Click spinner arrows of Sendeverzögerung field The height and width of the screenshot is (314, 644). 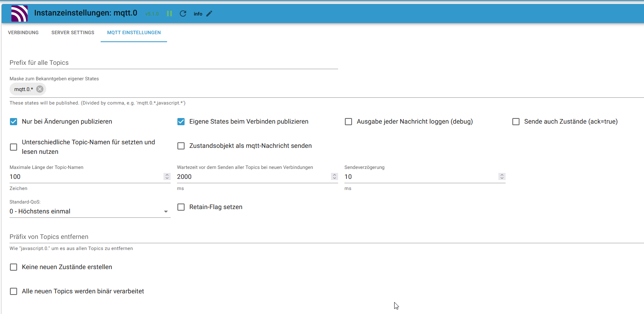pyautogui.click(x=502, y=176)
